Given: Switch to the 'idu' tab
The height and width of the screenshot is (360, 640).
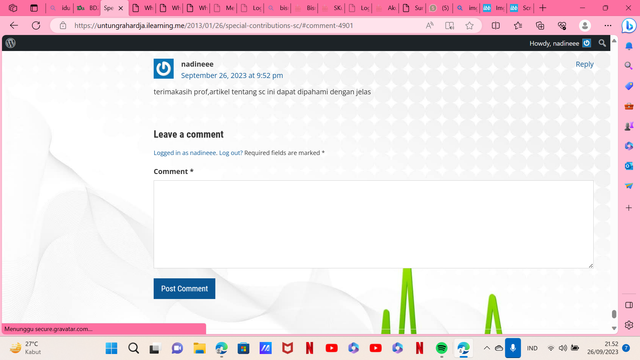Looking at the screenshot, I should click(x=60, y=8).
